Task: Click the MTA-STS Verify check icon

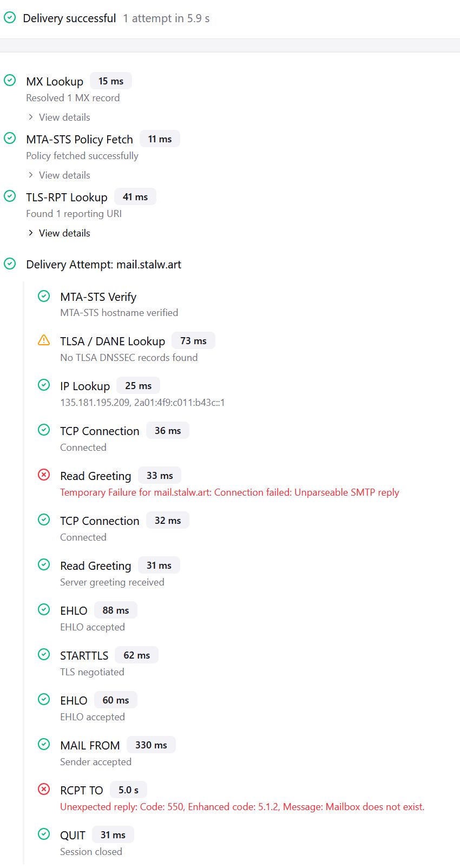Action: coord(44,297)
